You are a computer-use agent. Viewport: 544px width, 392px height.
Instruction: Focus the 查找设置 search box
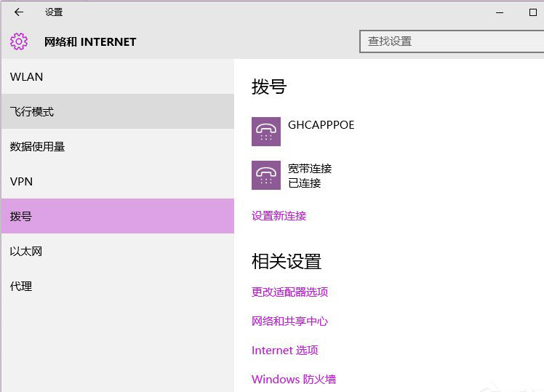point(451,41)
